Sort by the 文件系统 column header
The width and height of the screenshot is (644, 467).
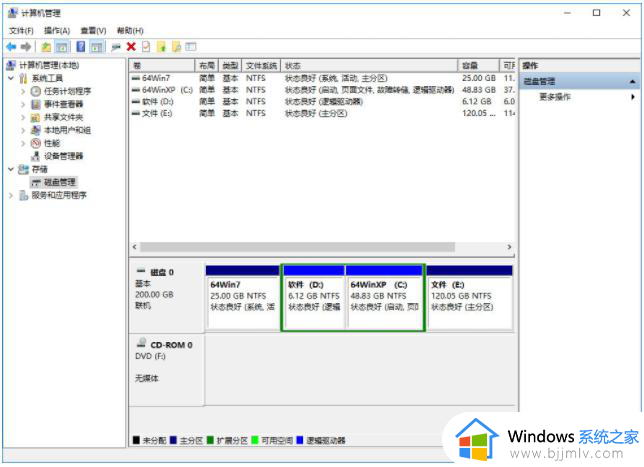coord(261,66)
